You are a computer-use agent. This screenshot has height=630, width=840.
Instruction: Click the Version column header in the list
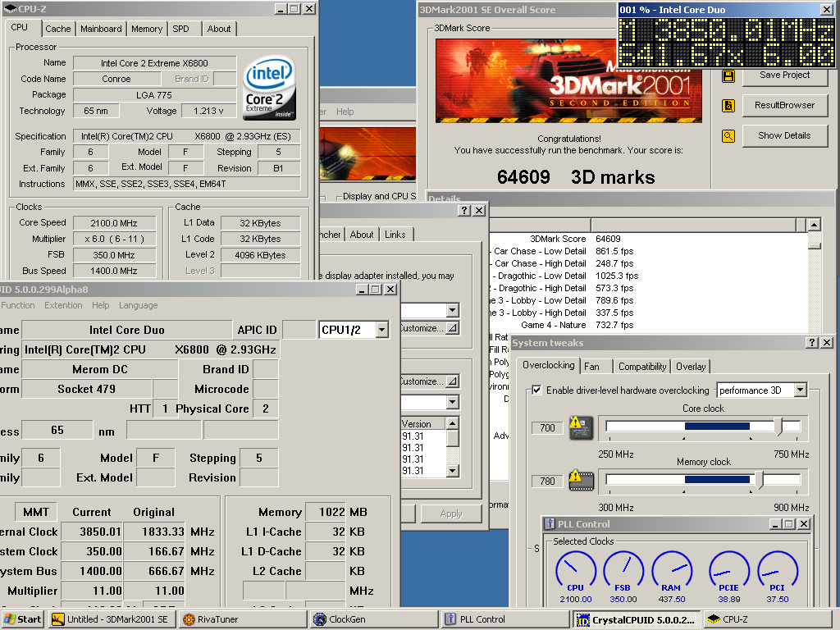423,424
